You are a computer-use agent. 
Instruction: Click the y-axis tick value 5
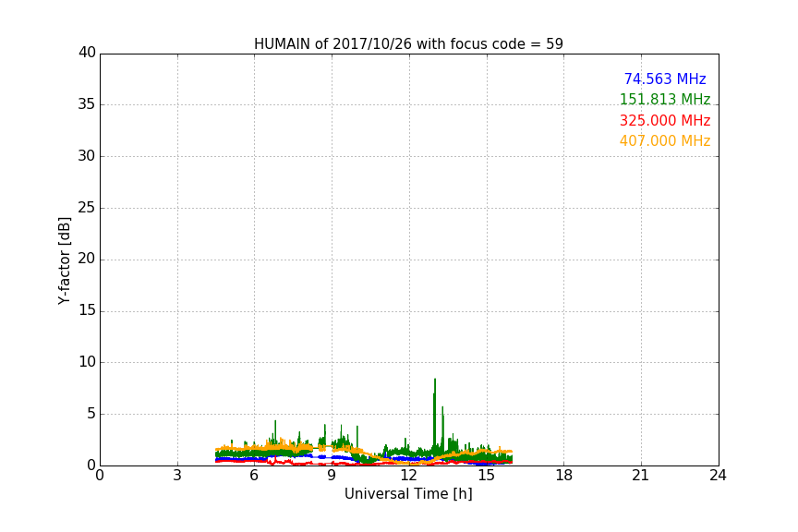click(91, 414)
